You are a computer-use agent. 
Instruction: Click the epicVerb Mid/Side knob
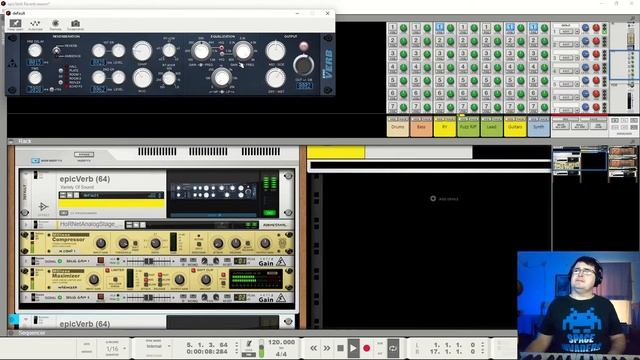pos(276,51)
